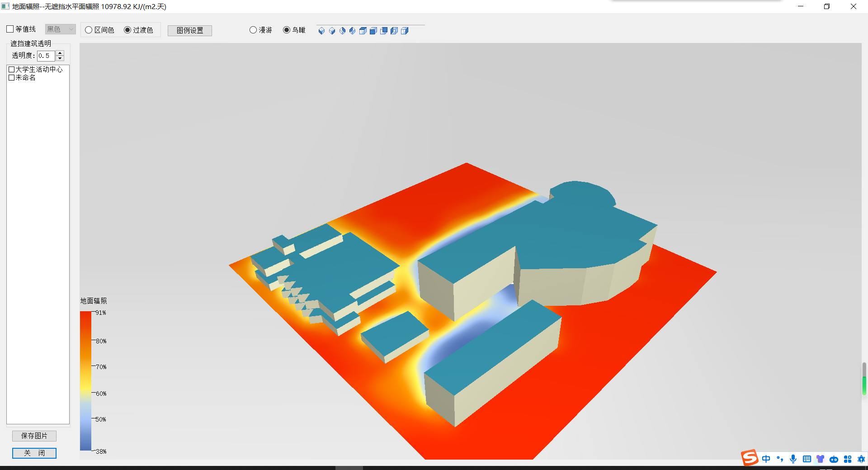Select the back view cube icon
This screenshot has height=470, width=868.
point(383,31)
